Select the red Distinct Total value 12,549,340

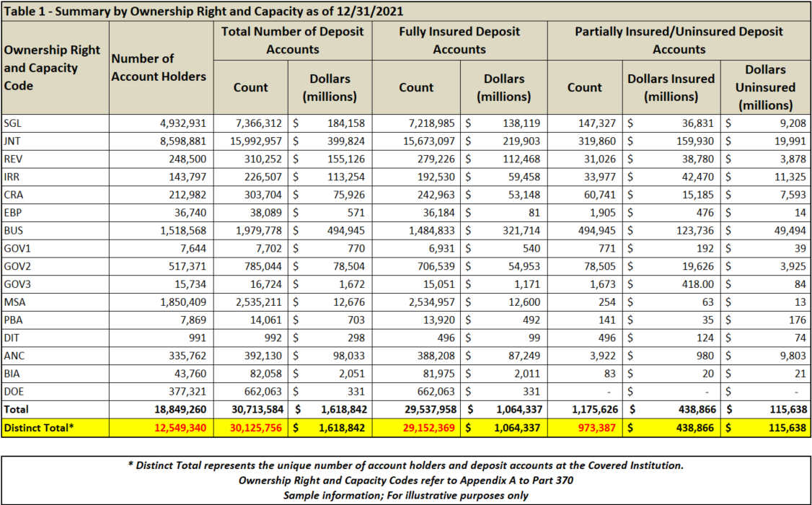coord(177,429)
